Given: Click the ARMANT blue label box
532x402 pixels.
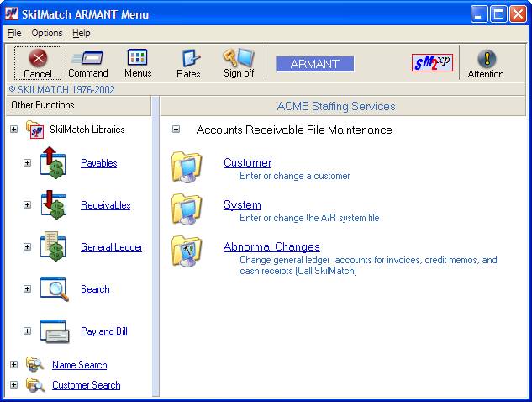Looking at the screenshot, I should 314,64.
